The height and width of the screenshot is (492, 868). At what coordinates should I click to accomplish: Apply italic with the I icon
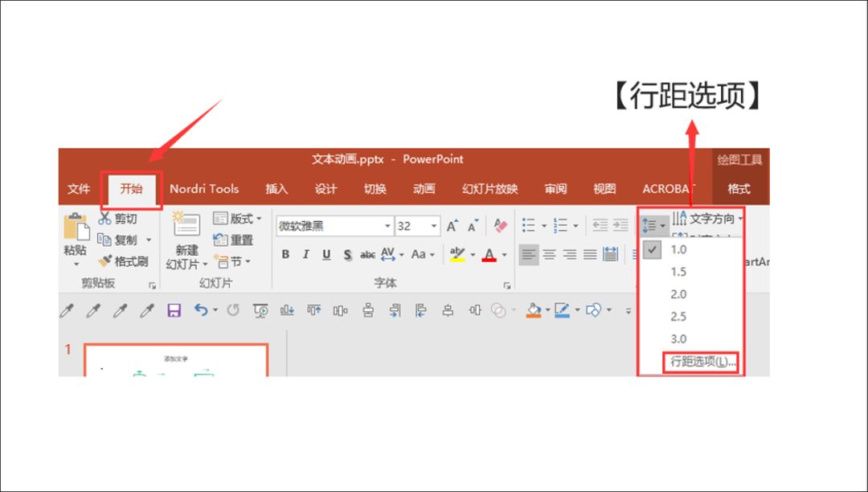click(305, 255)
